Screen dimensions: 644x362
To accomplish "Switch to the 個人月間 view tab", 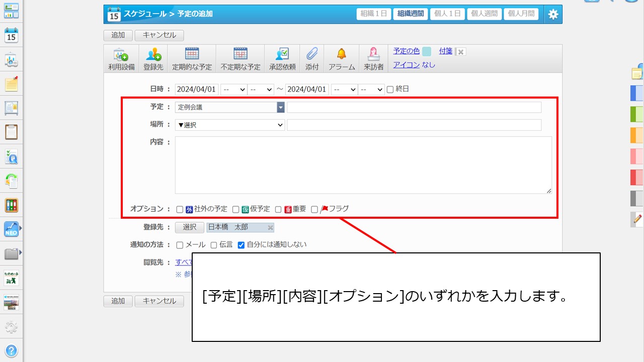I will click(x=521, y=14).
